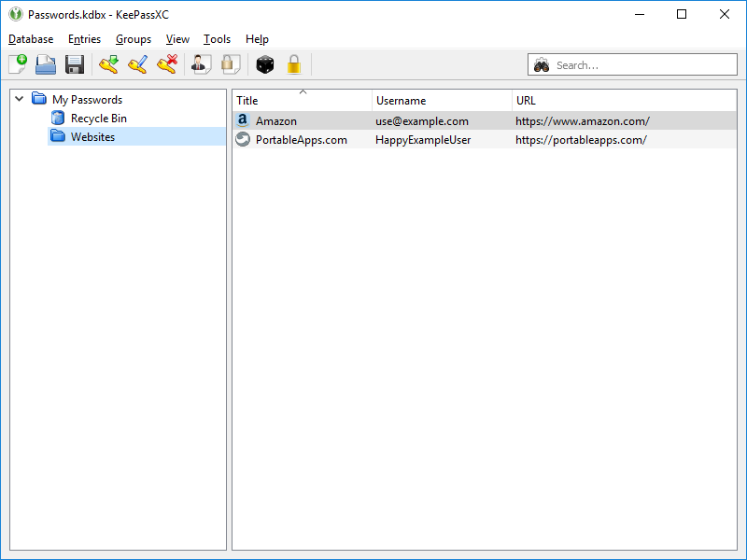747x560 pixels.
Task: Open the Database menu
Action: (31, 39)
